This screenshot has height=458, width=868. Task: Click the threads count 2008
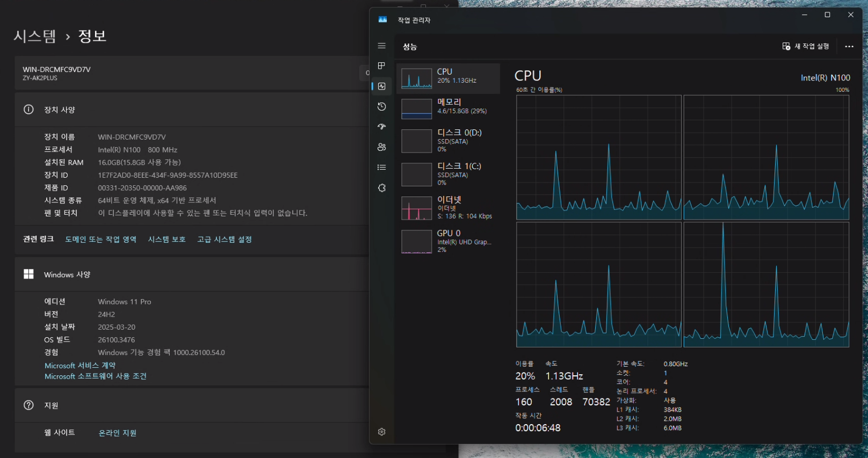[x=561, y=402]
